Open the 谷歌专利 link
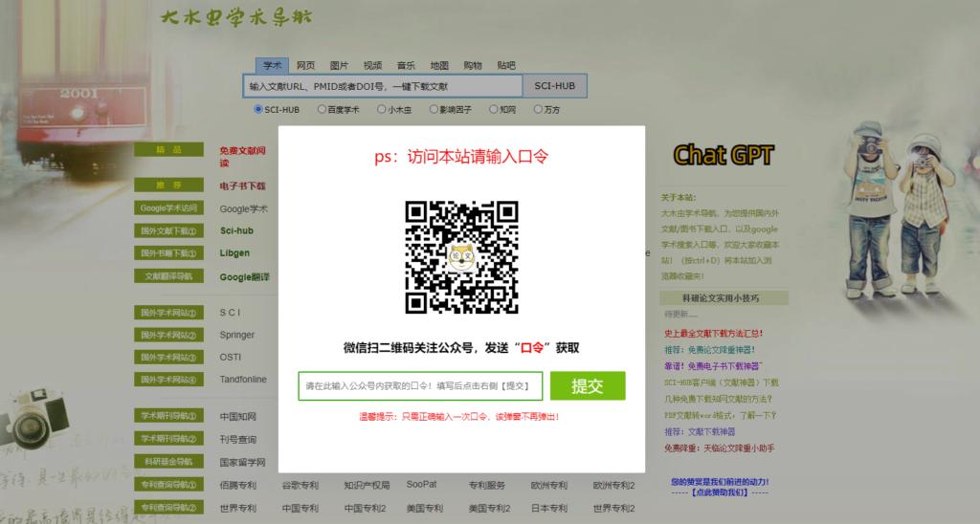980x524 pixels. coord(300,486)
